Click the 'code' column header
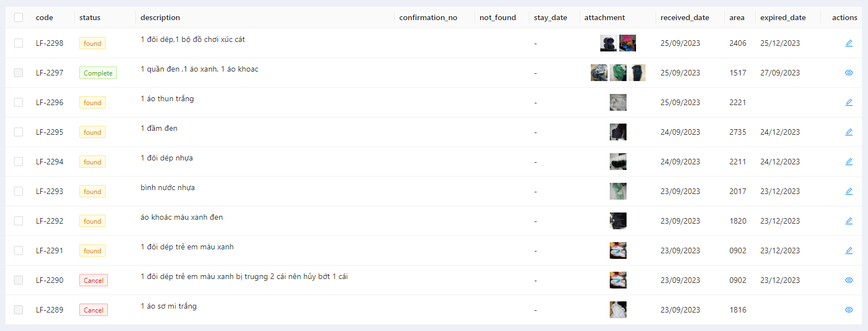The width and height of the screenshot is (868, 331). pyautogui.click(x=44, y=17)
